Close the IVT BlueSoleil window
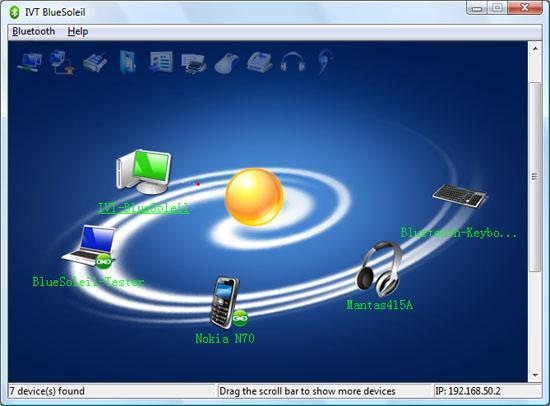The height and width of the screenshot is (406, 550). coord(524,8)
